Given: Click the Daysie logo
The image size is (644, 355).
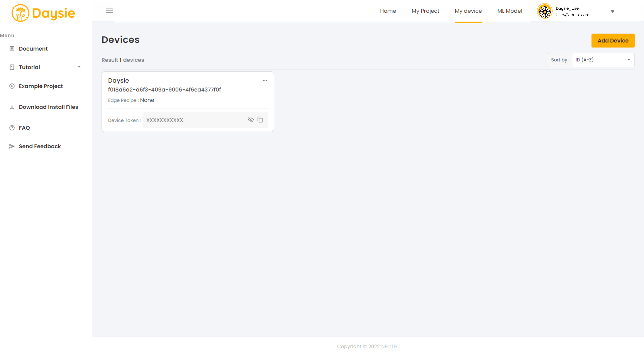Looking at the screenshot, I should [43, 13].
